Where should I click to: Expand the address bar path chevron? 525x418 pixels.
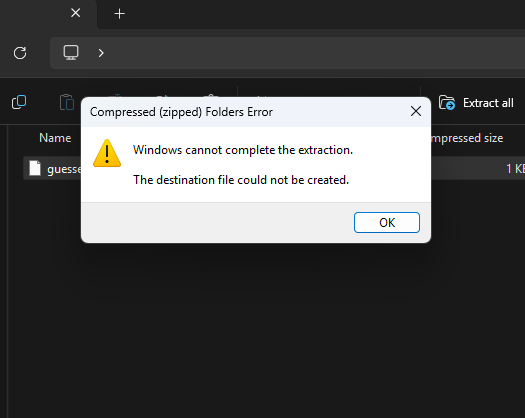101,53
